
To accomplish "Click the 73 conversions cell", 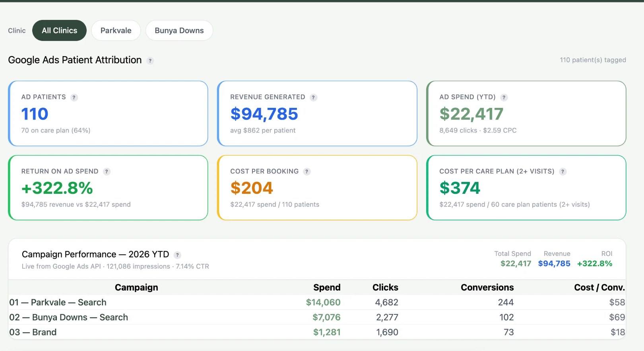I will click(x=509, y=332).
